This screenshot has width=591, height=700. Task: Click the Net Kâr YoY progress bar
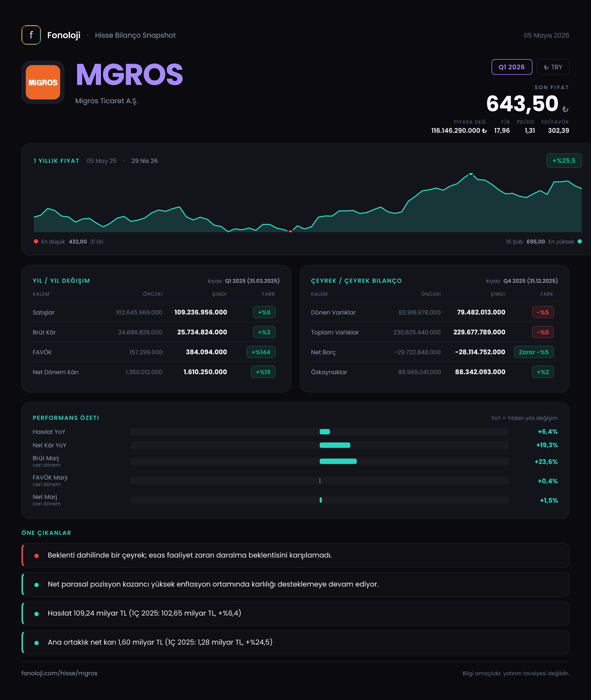[320, 445]
